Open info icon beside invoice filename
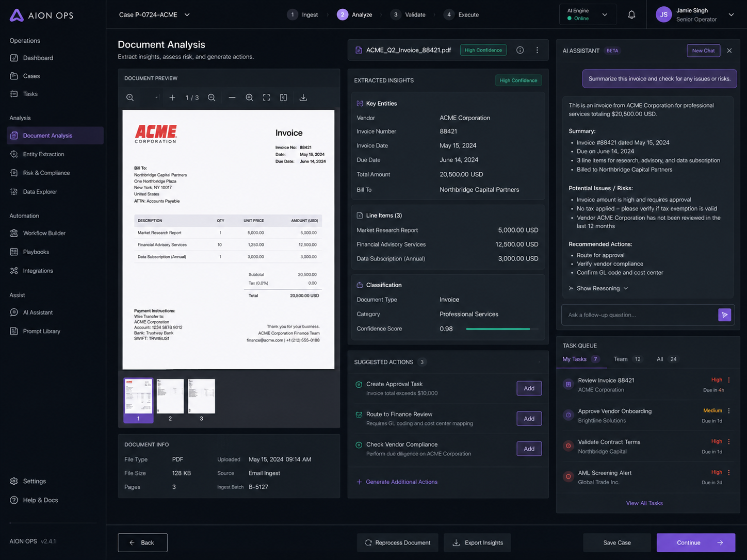The width and height of the screenshot is (747, 560). 520,50
